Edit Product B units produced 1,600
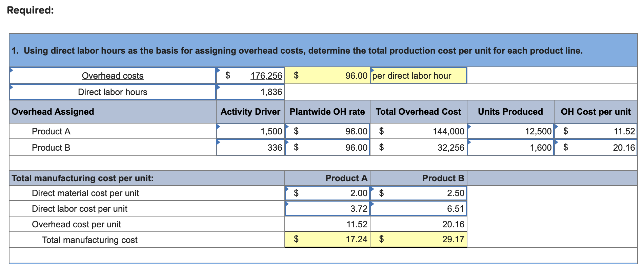This screenshot has width=644, height=264. point(510,148)
